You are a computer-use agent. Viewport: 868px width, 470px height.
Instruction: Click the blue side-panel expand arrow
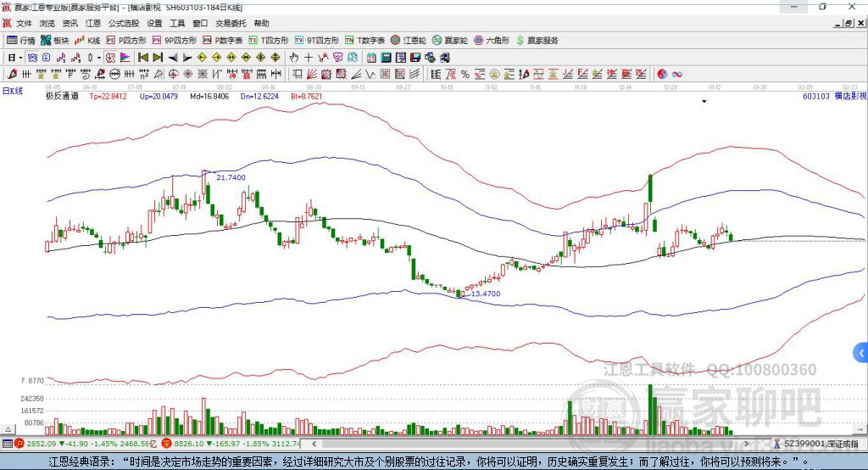(x=861, y=353)
